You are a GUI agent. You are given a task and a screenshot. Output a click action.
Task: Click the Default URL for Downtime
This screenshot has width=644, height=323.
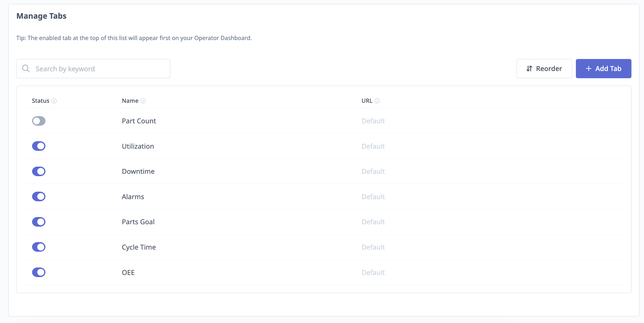[x=373, y=171]
